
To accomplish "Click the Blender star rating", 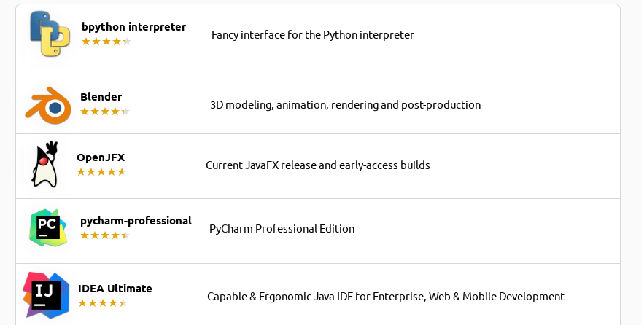I will [x=105, y=112].
